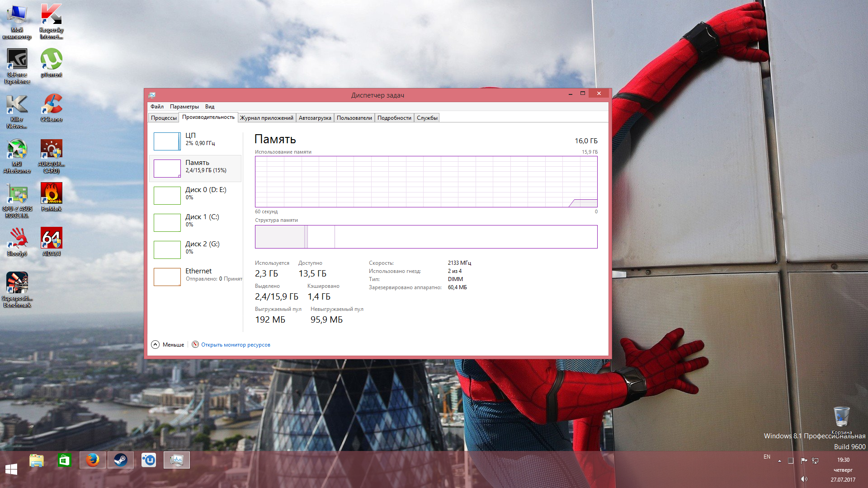Image resolution: width=868 pixels, height=488 pixels.
Task: Select Ethernet in the performance sidebar
Action: (x=195, y=277)
